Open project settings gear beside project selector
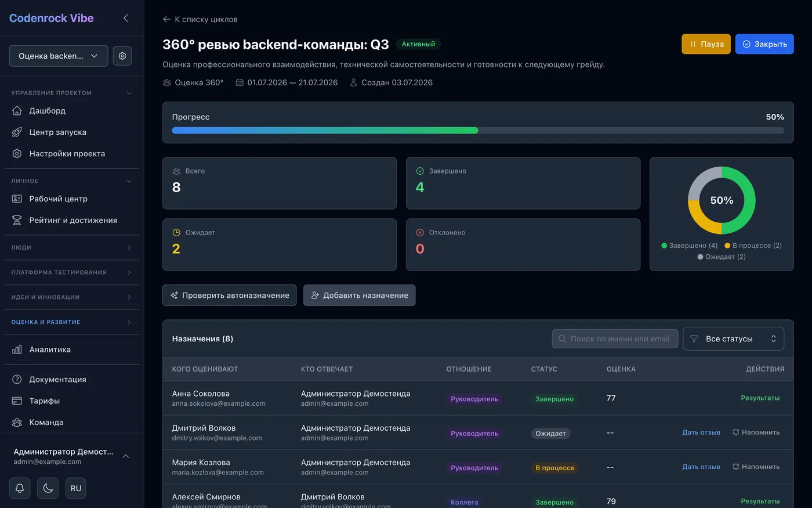Image resolution: width=812 pixels, height=508 pixels. click(122, 56)
